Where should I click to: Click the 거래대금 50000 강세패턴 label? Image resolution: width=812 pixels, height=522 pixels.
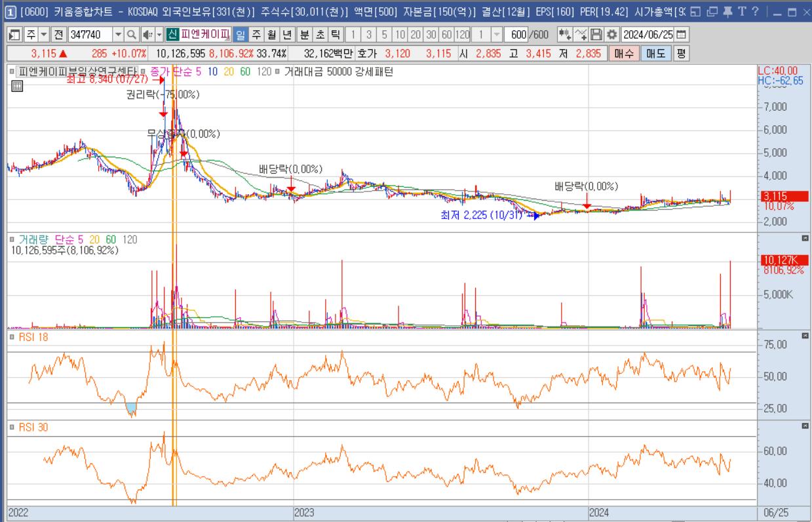point(338,72)
